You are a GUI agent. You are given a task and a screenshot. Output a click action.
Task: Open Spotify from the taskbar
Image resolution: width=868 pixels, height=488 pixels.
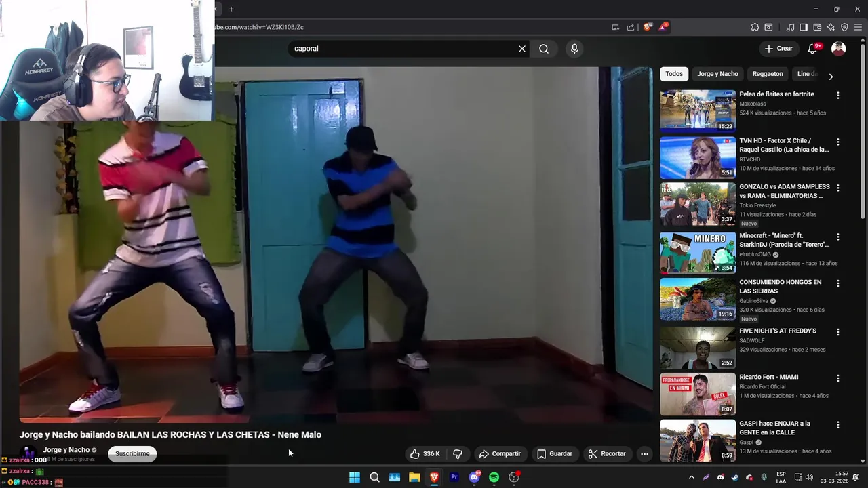pyautogui.click(x=494, y=477)
